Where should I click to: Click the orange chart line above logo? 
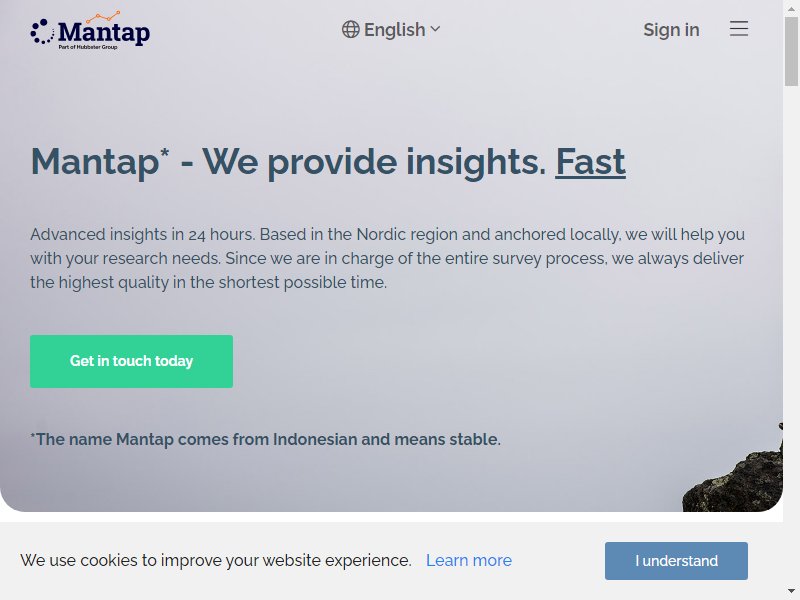click(103, 17)
